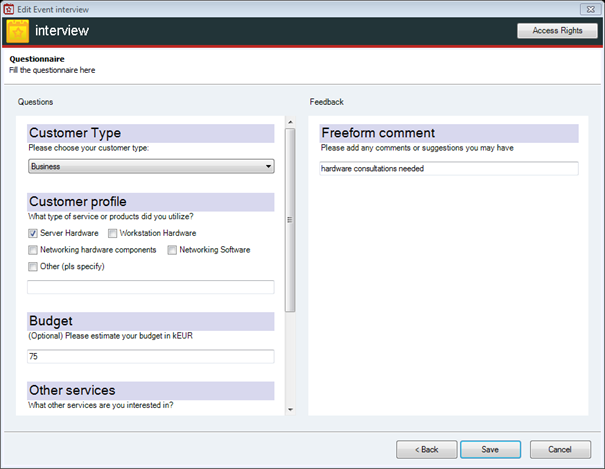605x469 pixels.
Task: Save the questionnaire
Action: [490, 450]
